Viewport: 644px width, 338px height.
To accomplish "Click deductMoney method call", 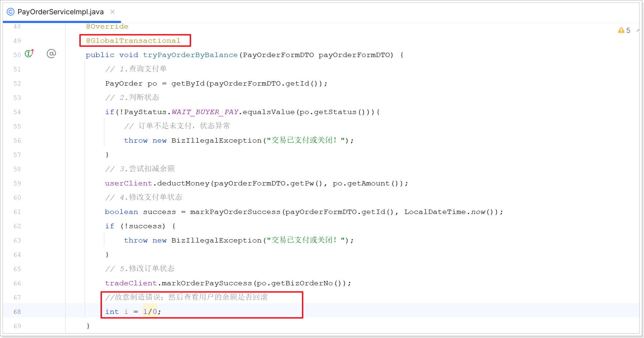I will 183,183.
